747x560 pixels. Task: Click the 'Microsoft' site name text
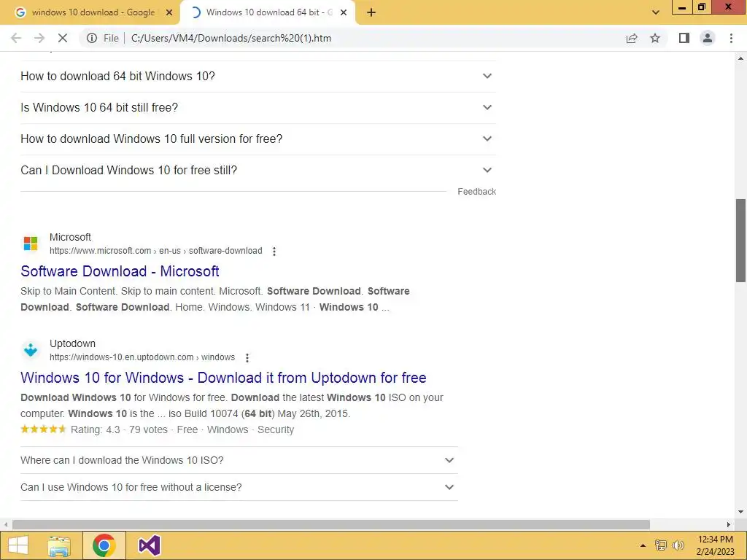click(x=70, y=237)
